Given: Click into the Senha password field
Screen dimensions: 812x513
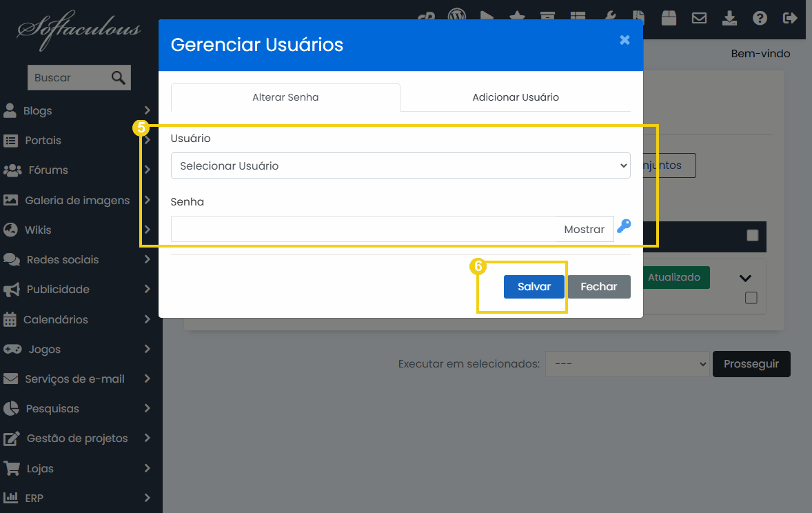Looking at the screenshot, I should coord(363,229).
